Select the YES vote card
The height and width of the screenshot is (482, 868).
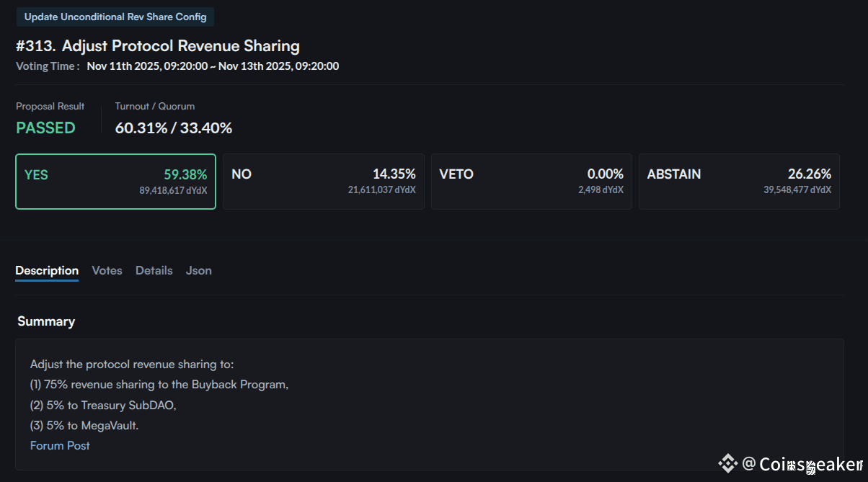pos(115,182)
